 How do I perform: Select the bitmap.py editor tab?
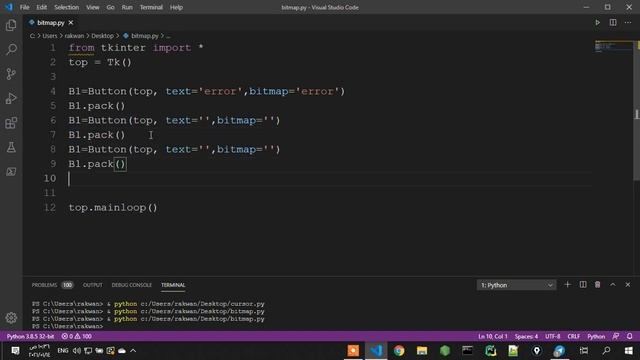[51, 22]
